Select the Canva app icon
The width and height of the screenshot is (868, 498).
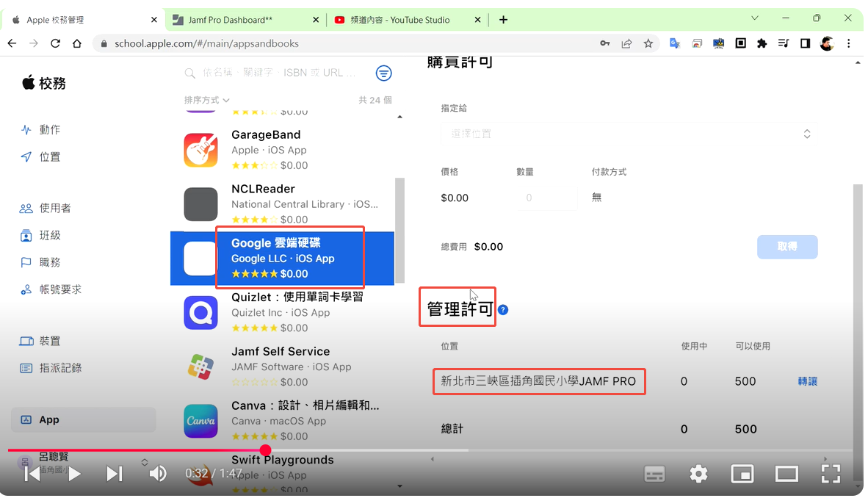click(x=200, y=421)
